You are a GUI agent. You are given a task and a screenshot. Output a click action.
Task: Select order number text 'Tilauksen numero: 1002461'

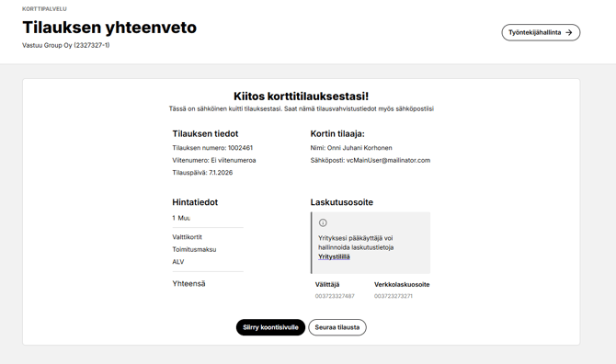tap(212, 148)
